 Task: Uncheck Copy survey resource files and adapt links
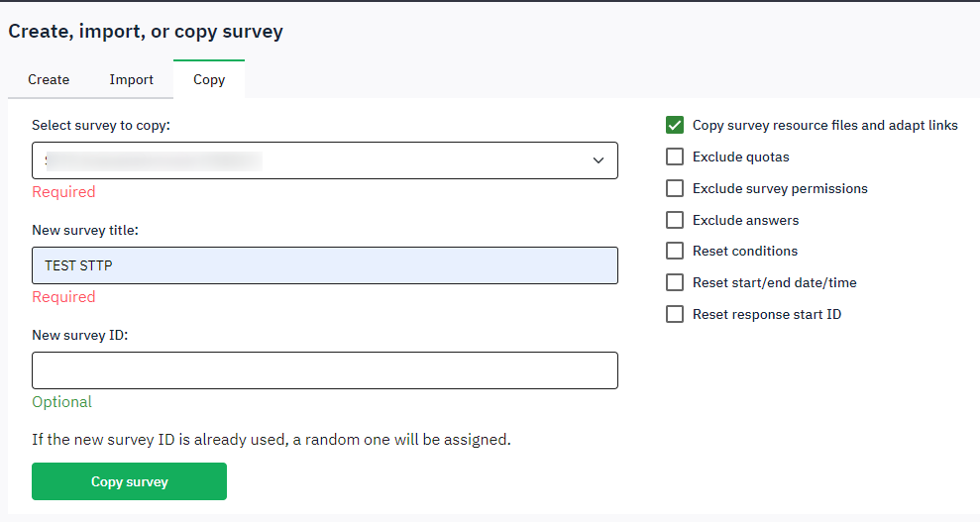pos(675,125)
